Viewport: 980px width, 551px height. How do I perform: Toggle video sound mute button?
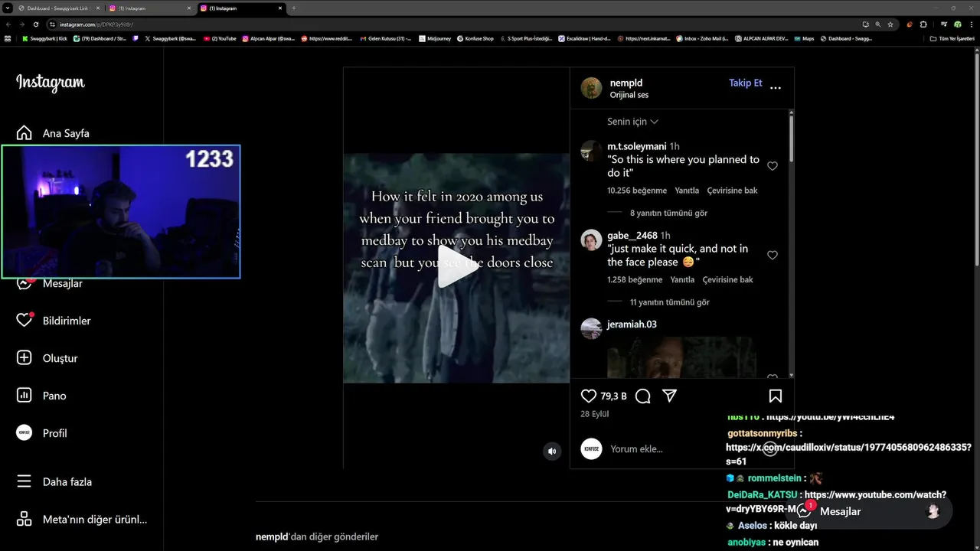tap(552, 452)
